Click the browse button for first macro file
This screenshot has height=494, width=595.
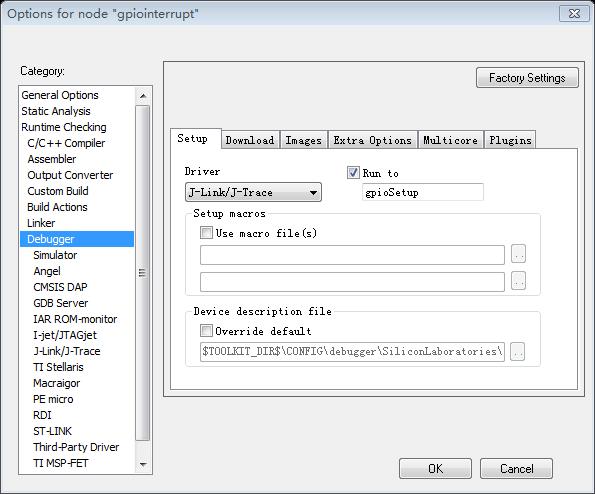pos(518,254)
